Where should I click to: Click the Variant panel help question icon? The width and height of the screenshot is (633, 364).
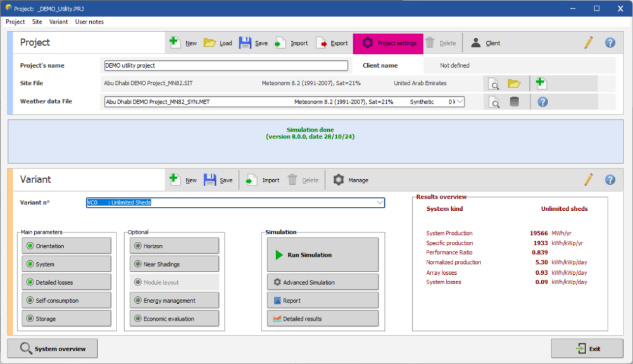[x=610, y=180]
